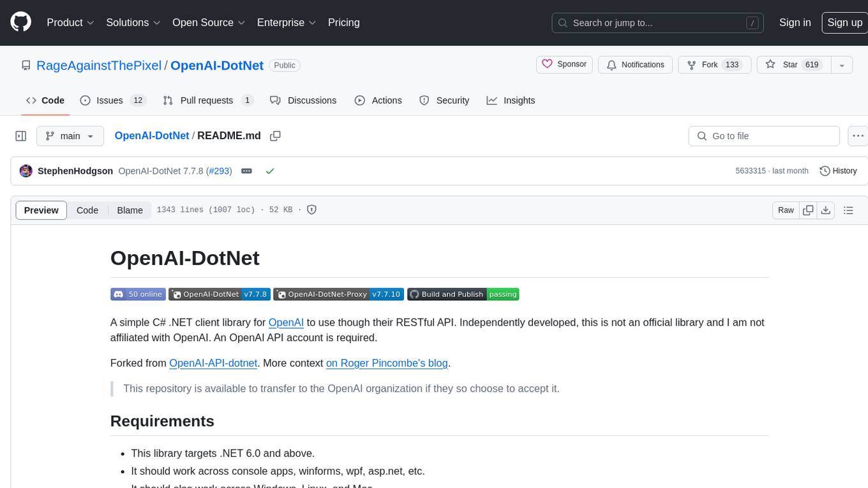868x488 pixels.
Task: Switch to the Security tab
Action: click(x=444, y=100)
